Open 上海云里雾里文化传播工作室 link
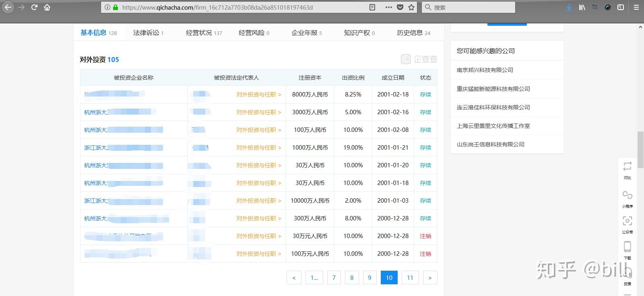 tap(493, 126)
